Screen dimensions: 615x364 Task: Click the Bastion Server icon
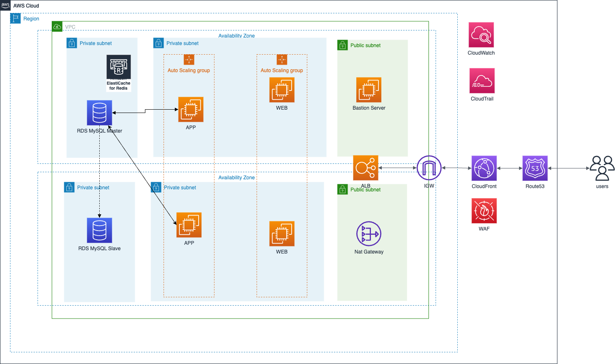coord(369,90)
